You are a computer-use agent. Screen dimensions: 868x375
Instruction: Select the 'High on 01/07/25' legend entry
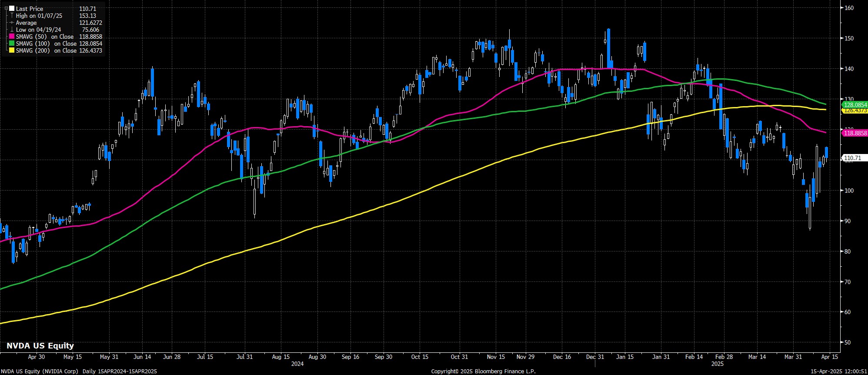39,16
